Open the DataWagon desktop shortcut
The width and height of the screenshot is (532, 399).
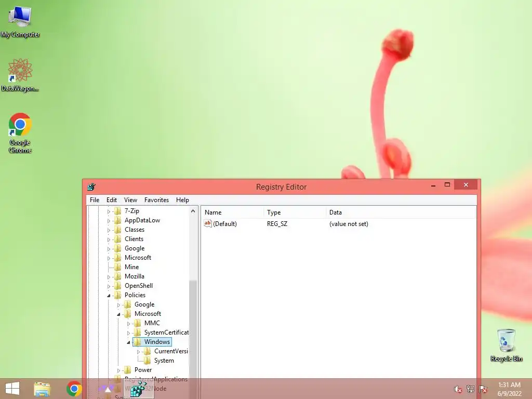point(20,75)
